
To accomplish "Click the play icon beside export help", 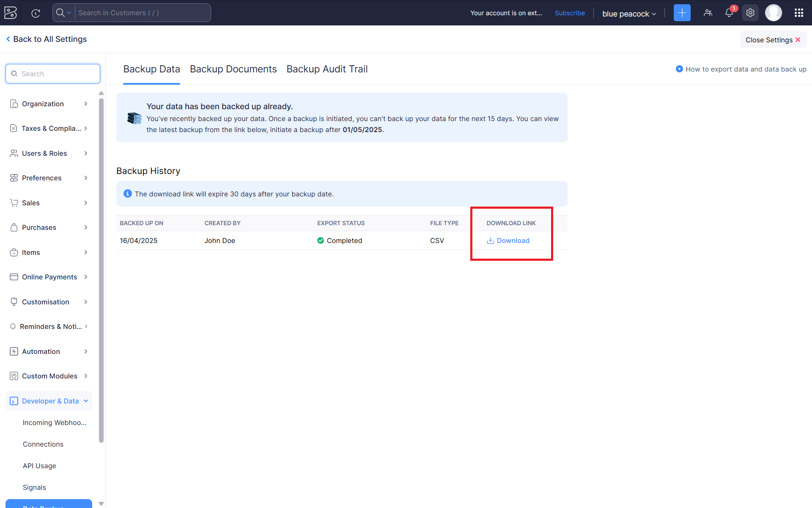I will tap(679, 69).
